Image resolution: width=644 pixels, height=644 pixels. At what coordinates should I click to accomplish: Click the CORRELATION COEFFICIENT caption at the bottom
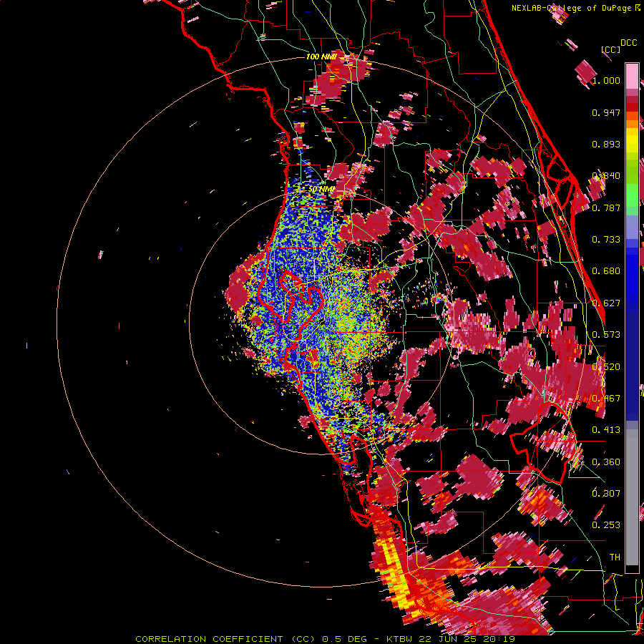326,639
